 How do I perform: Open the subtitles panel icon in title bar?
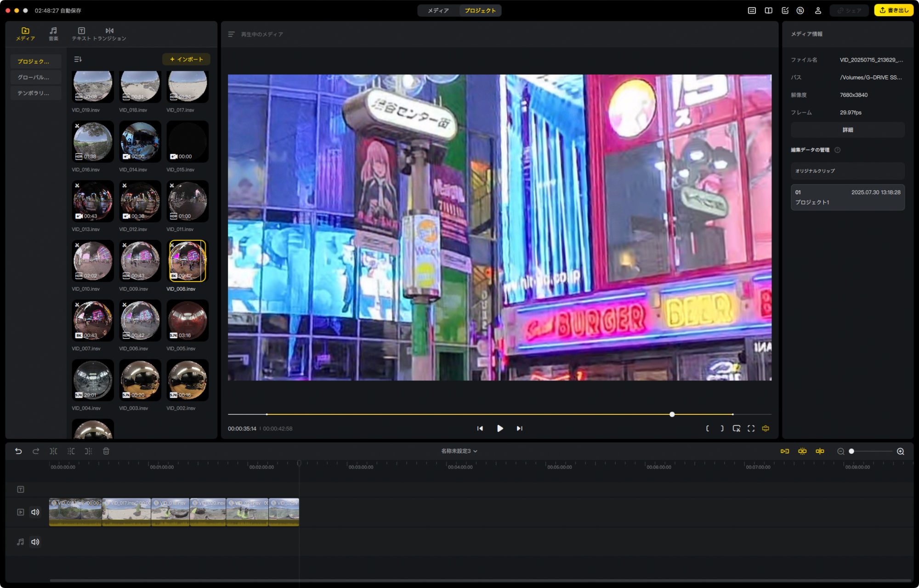pos(752,11)
